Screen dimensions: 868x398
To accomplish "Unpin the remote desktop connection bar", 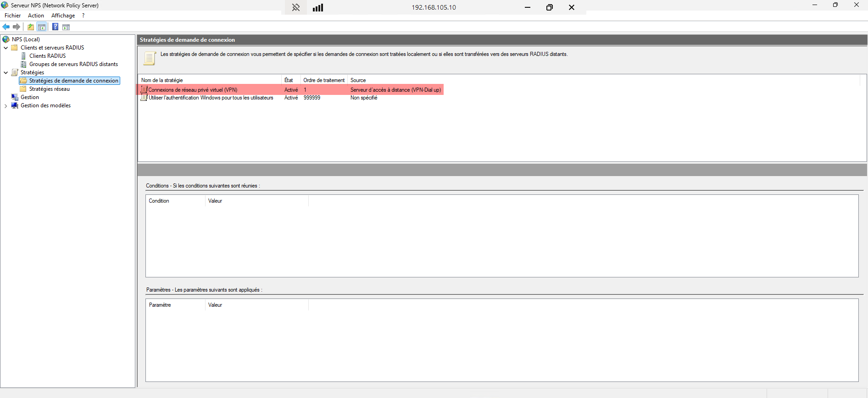I will (296, 7).
